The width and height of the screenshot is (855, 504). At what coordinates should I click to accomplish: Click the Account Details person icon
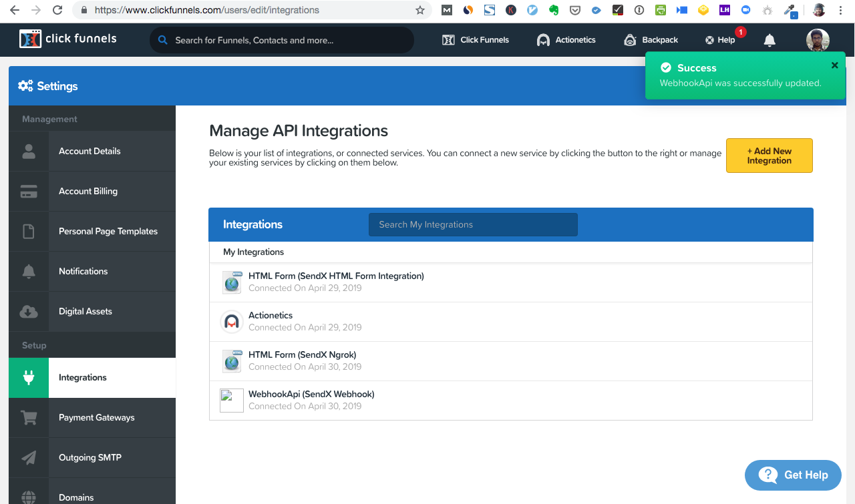[29, 151]
